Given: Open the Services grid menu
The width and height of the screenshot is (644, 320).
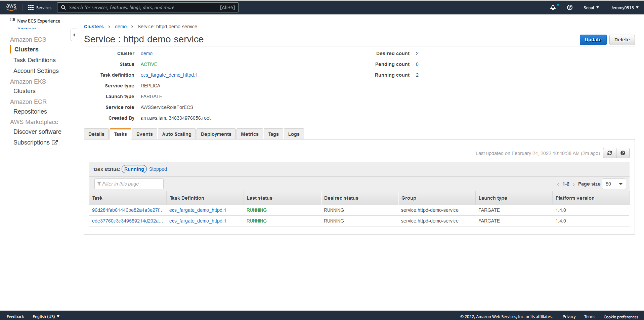Looking at the screenshot, I should coord(40,7).
